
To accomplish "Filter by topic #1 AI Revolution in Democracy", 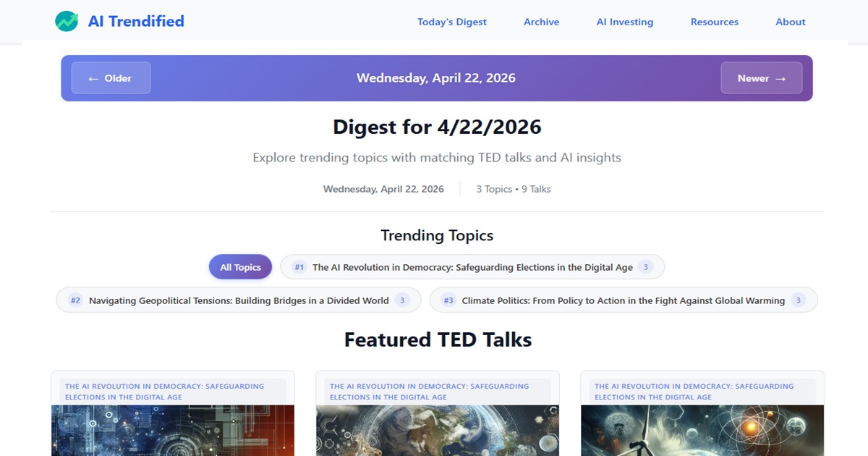I will tap(472, 267).
